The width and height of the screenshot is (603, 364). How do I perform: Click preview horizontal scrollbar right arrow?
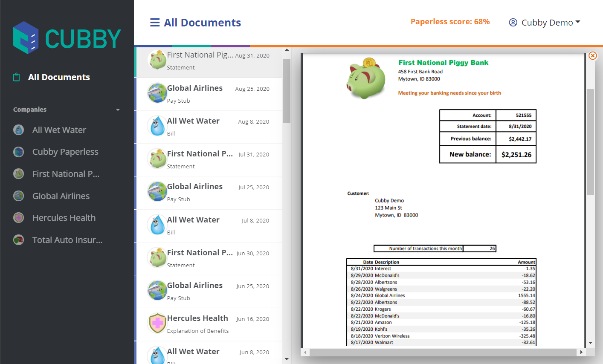(x=581, y=352)
